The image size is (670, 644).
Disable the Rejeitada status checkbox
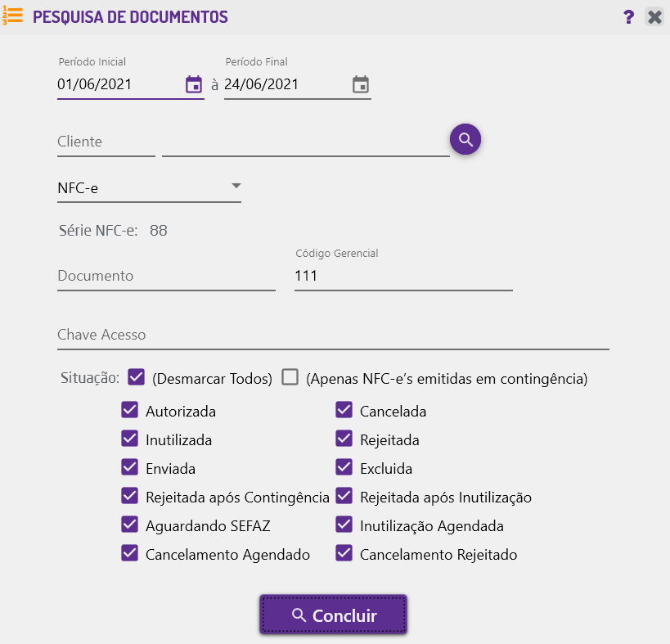click(344, 439)
